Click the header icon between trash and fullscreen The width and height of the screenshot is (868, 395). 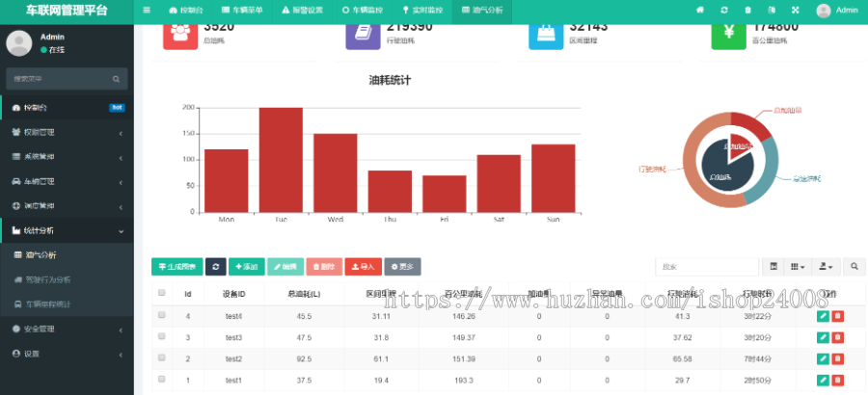point(772,10)
